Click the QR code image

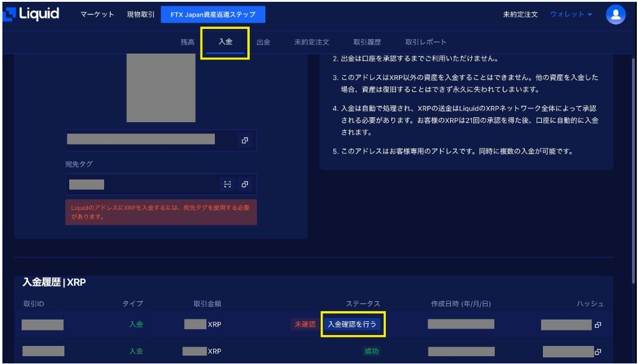161,88
